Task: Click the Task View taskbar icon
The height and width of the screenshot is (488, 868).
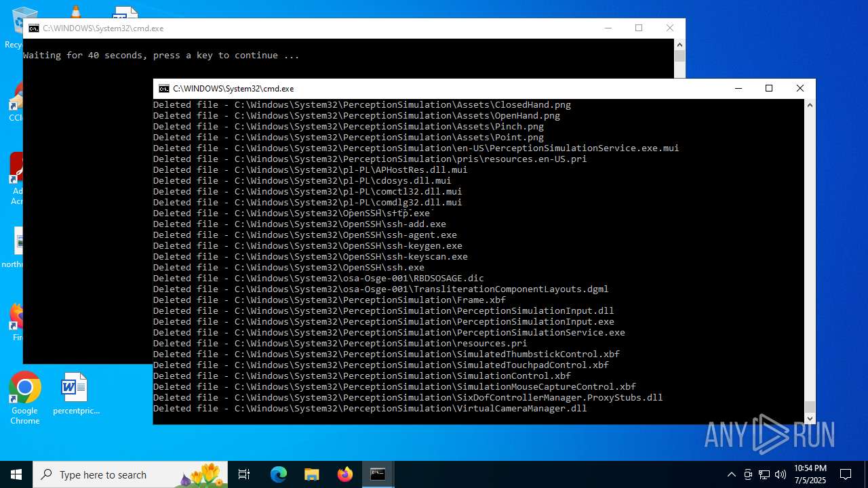Action: pos(244,474)
